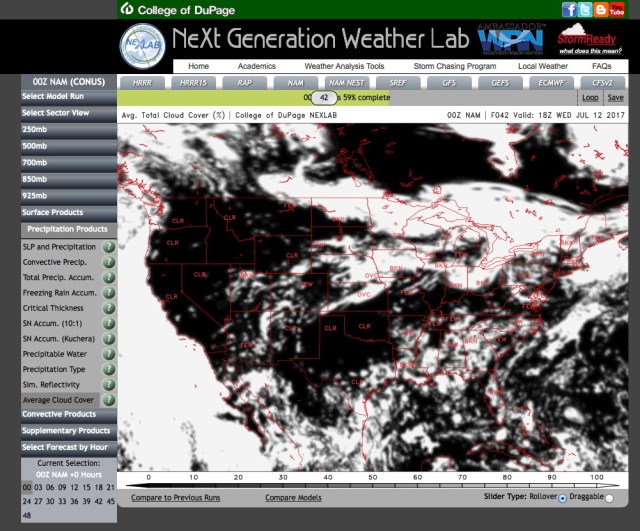640x531 pixels.
Task: Switch to the CFSv2 model tab
Action: tap(602, 83)
